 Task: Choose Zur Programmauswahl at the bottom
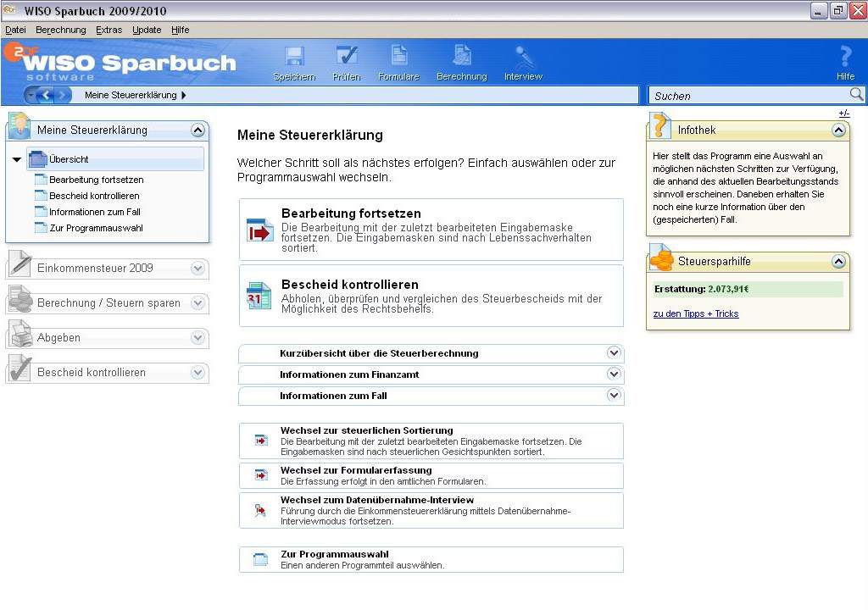431,558
